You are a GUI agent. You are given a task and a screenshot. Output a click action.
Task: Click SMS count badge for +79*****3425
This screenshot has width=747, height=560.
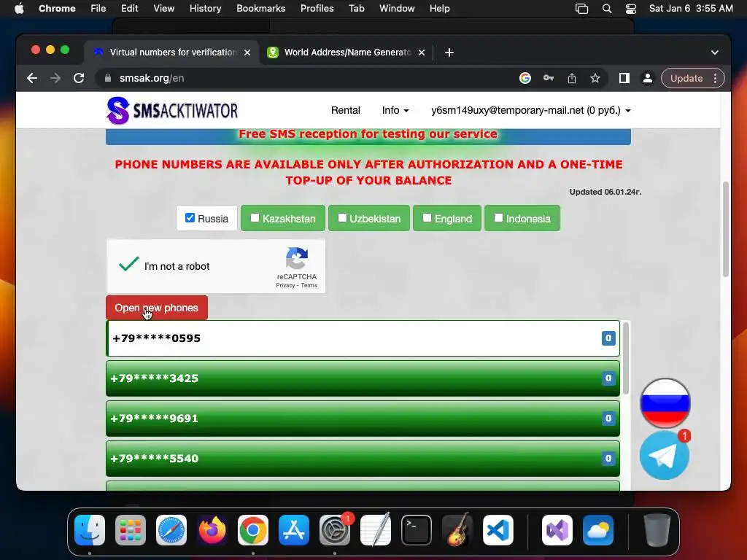click(608, 378)
